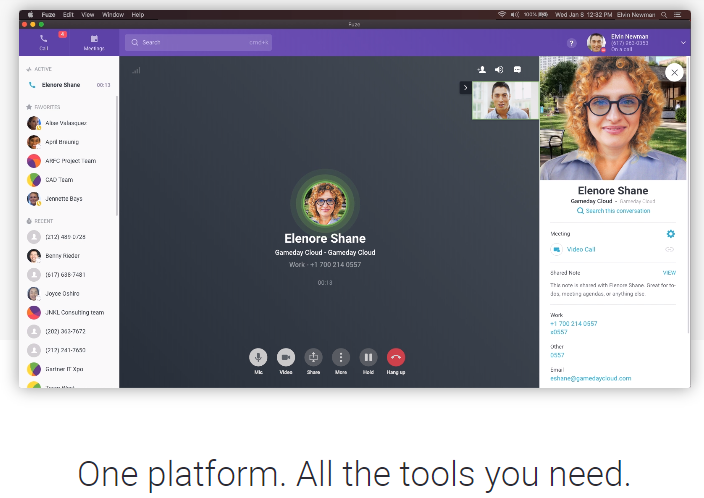The height and width of the screenshot is (498, 704).
Task: Open recent contact Joyce Oshiro
Action: [x=69, y=293]
